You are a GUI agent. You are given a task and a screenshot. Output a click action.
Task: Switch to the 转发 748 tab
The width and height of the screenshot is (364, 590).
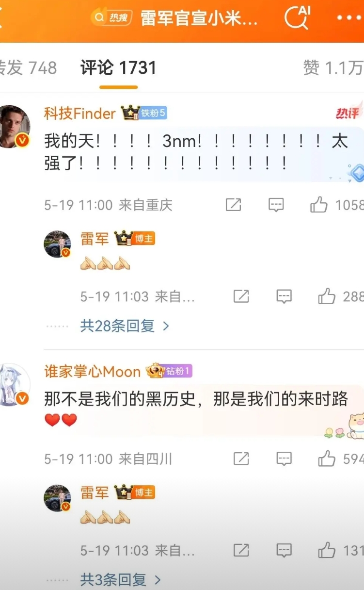pyautogui.click(x=29, y=68)
